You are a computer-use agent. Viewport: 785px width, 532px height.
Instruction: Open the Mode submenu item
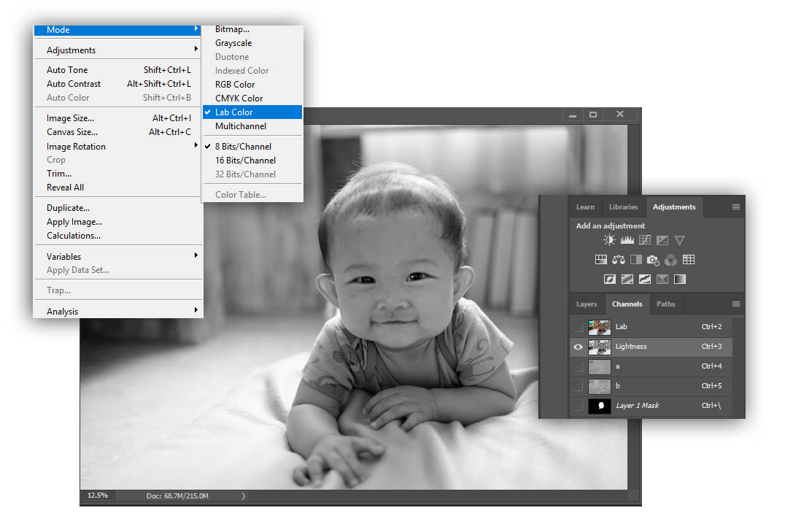[x=118, y=30]
